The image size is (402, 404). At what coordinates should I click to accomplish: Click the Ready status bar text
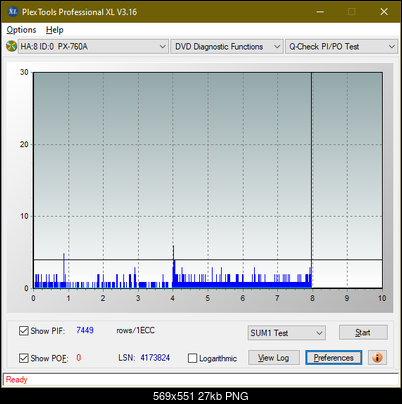point(16,380)
